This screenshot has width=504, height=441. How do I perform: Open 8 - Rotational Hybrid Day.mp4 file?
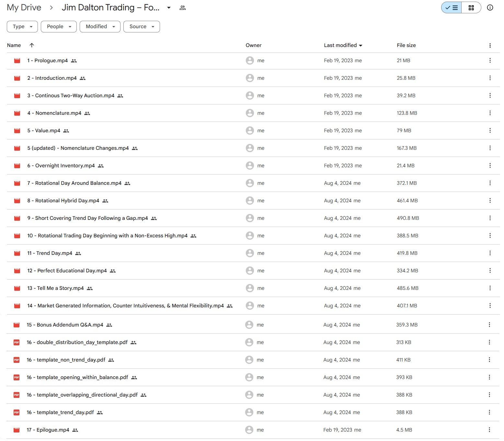click(x=63, y=201)
